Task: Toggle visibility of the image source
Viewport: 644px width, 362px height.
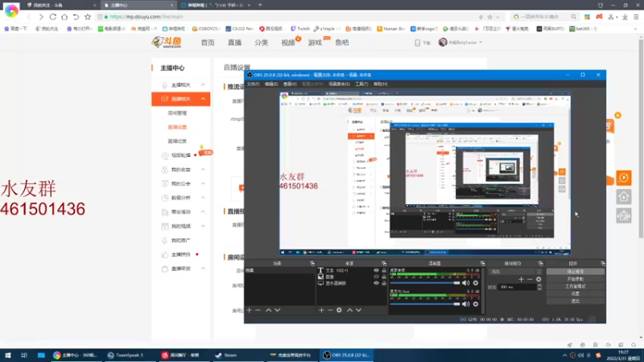Action: point(376,277)
